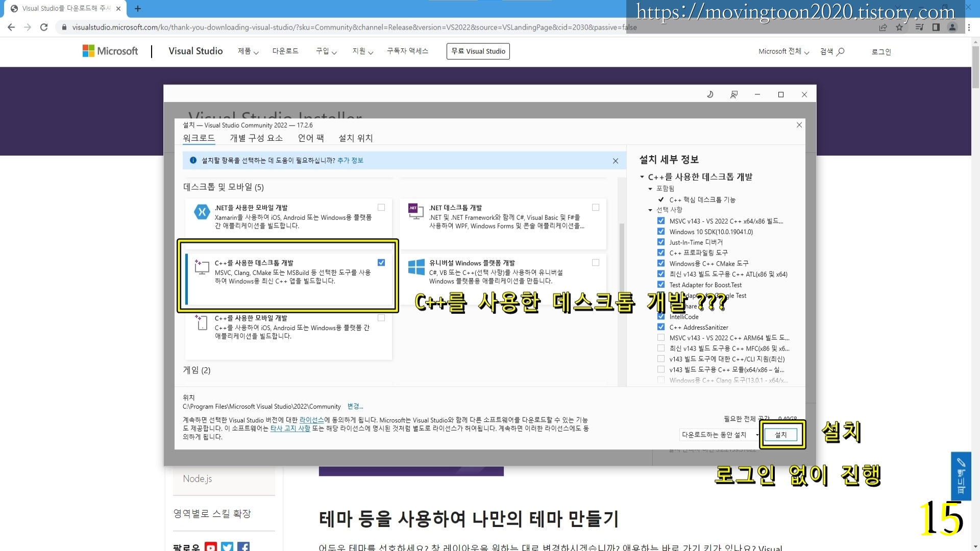Expand the 구입 menu

[x=326, y=51]
